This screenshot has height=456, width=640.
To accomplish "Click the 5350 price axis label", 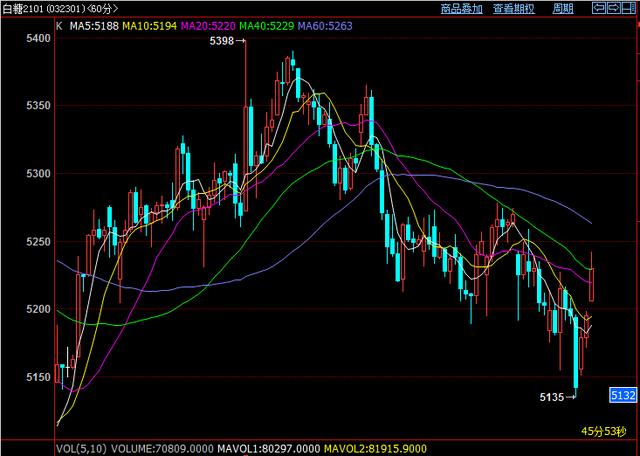I will coord(37,106).
